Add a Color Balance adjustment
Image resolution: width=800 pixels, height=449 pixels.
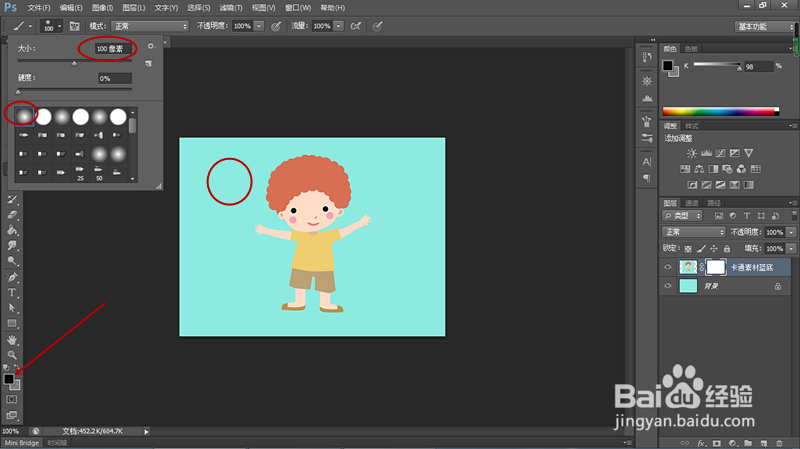click(699, 169)
